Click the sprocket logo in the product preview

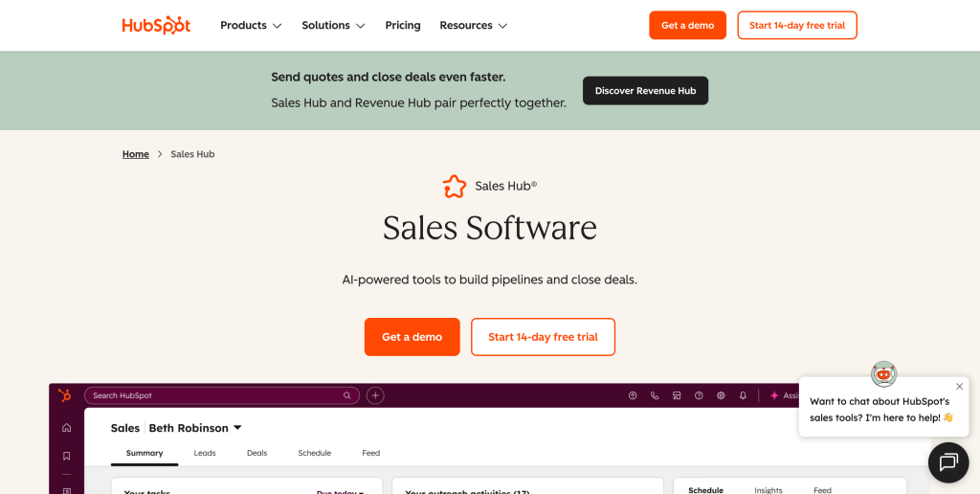[x=64, y=395]
